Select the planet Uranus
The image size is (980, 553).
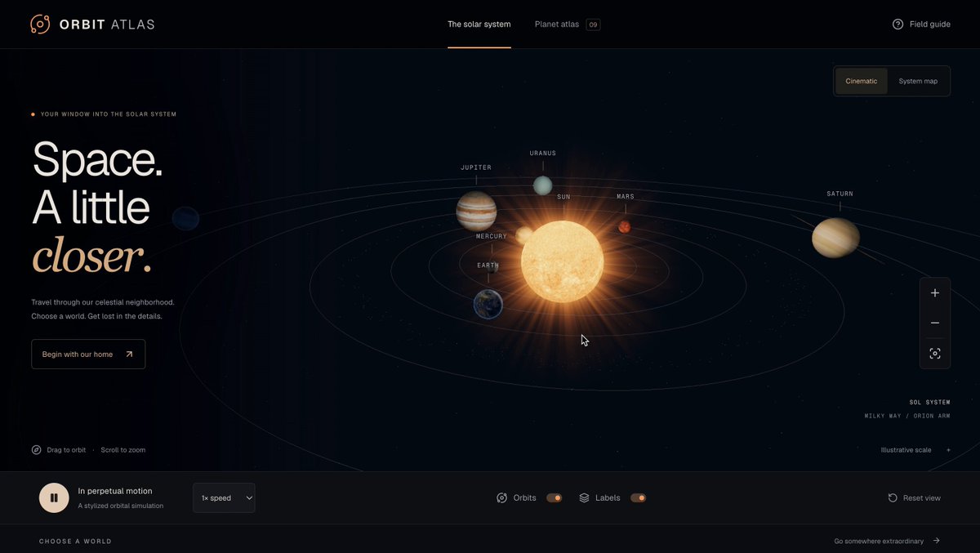[542, 185]
